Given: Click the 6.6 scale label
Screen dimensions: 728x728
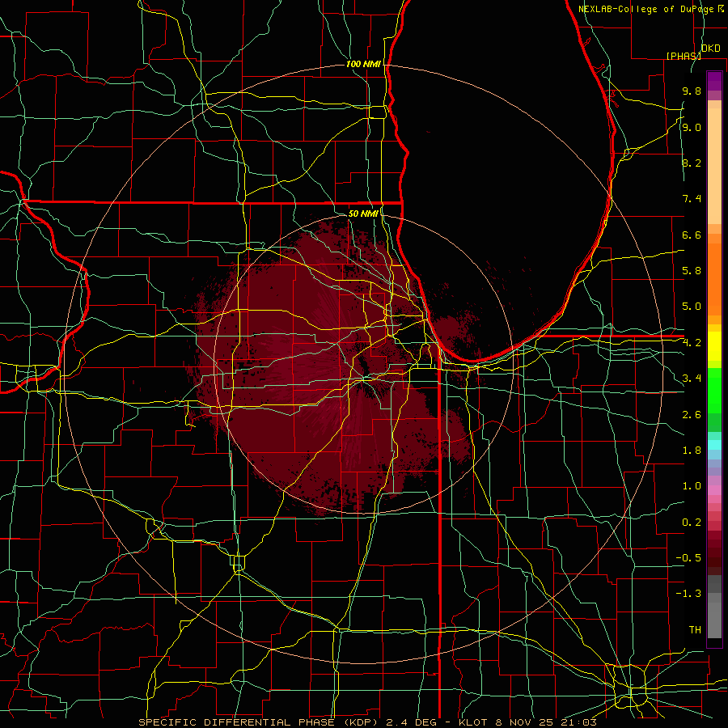Looking at the screenshot, I should tap(692, 235).
